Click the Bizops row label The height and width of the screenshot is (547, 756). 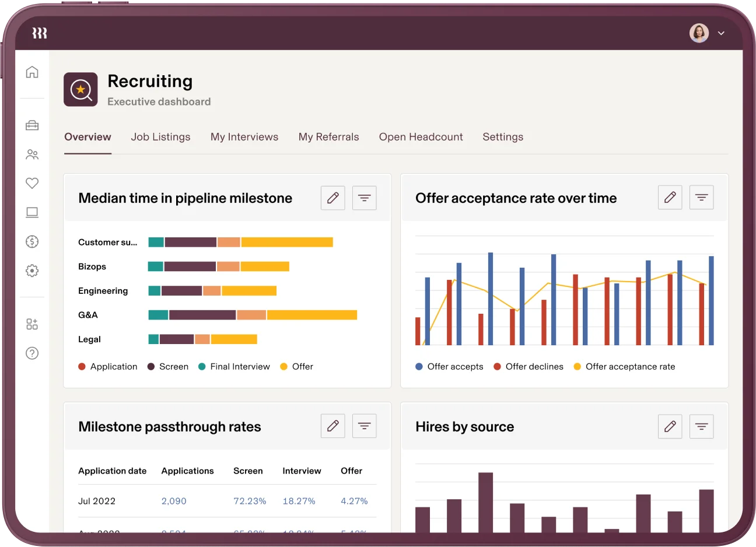[92, 267]
